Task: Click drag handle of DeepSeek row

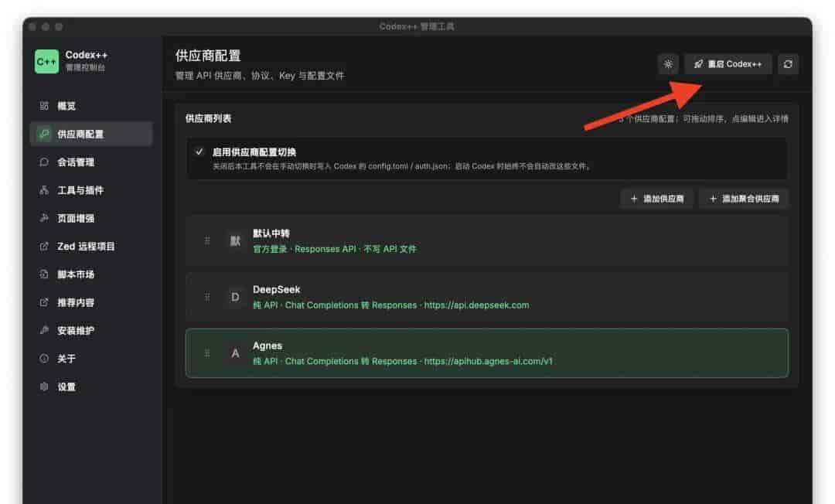Action: (x=207, y=297)
